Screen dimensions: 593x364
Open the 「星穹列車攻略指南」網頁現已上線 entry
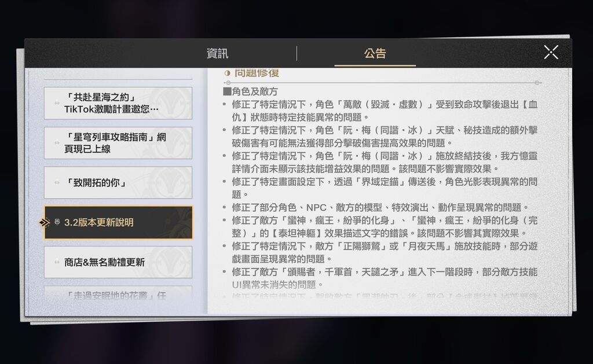[118, 143]
